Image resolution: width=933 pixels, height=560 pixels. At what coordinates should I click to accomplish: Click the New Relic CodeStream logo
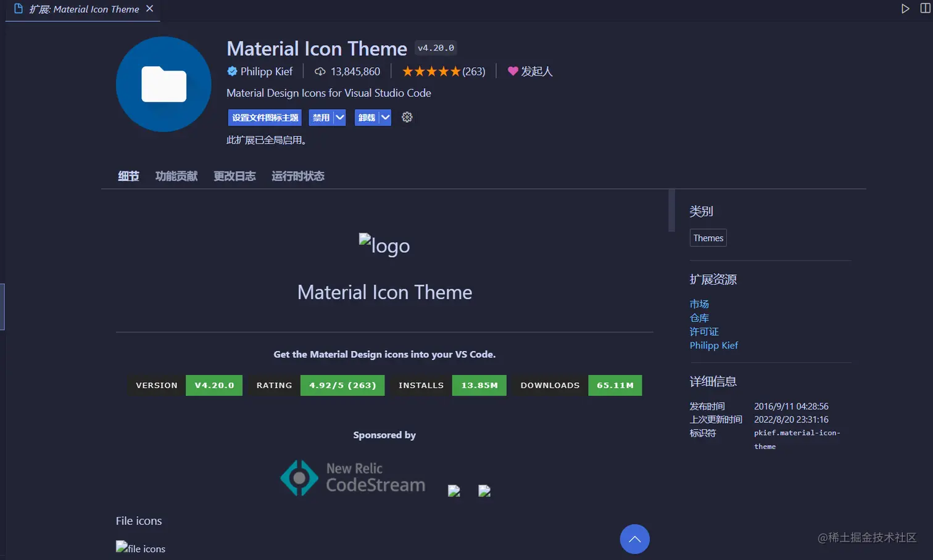click(353, 477)
